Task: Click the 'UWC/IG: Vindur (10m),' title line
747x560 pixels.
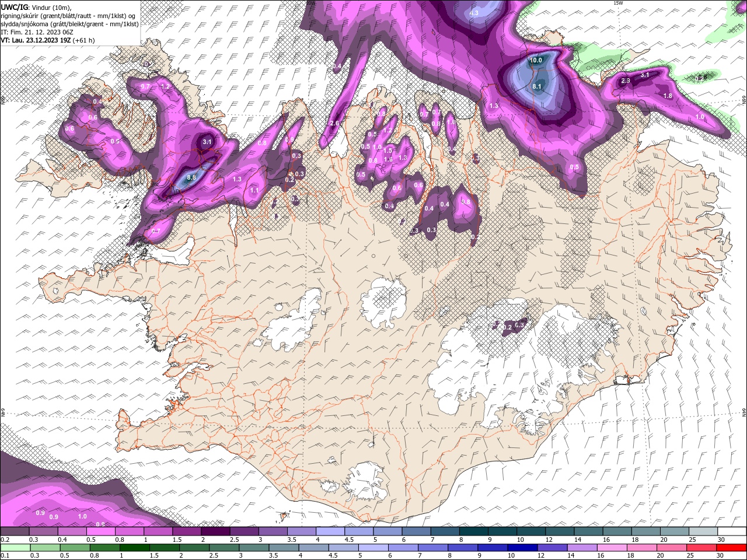Action: coord(36,7)
